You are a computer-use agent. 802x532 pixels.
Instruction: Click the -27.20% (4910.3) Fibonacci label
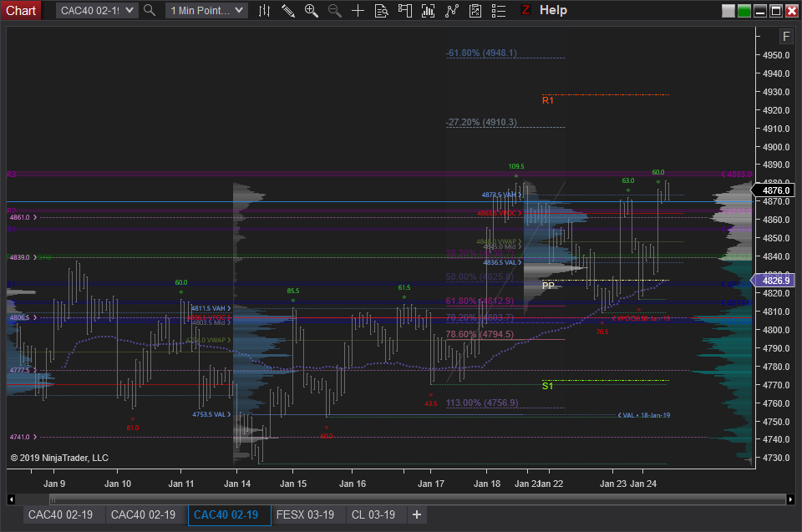point(481,122)
